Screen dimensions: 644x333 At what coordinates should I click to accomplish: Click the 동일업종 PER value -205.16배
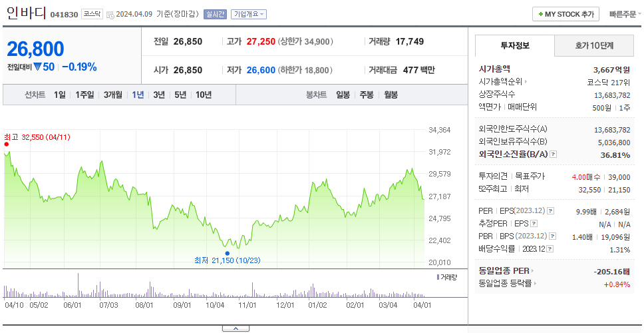612,272
